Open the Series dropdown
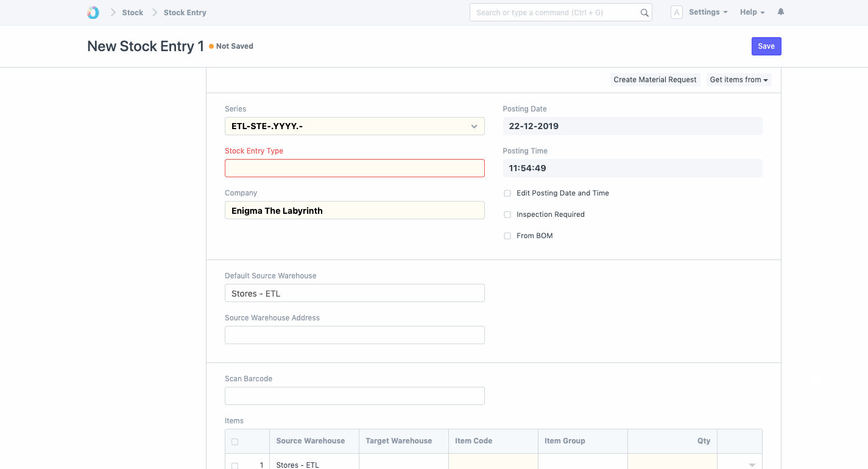Viewport: 868px width, 469px height. click(355, 126)
